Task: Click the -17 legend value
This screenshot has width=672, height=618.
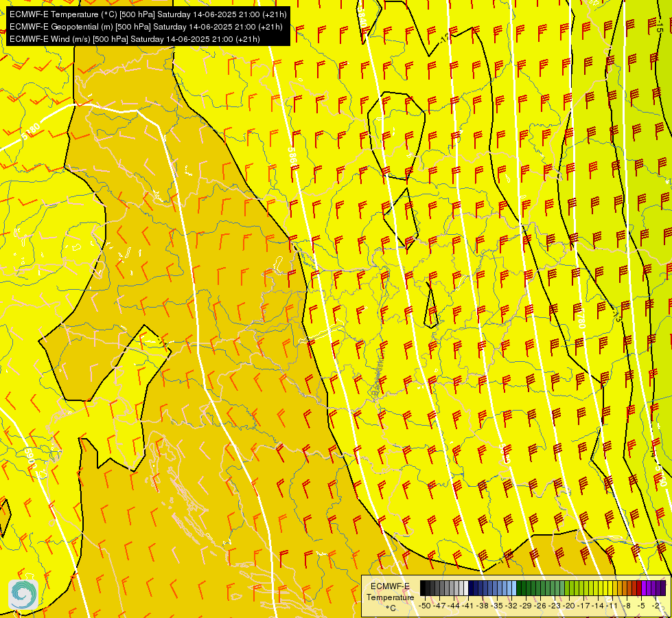Action: pos(583,606)
